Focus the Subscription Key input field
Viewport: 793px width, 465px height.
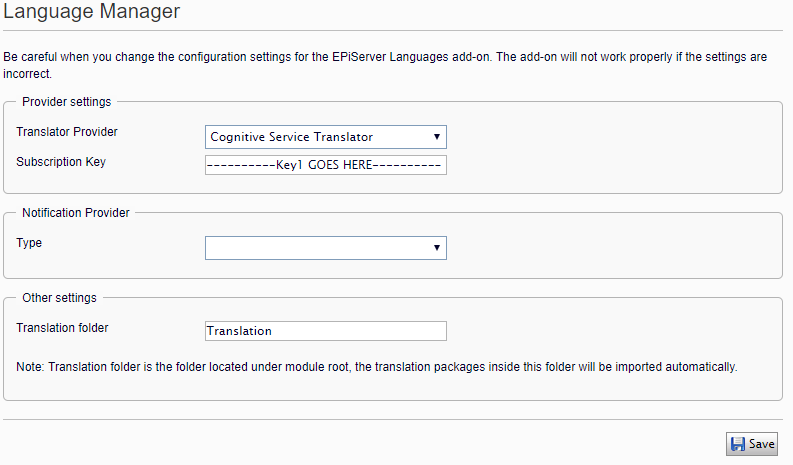tap(326, 165)
